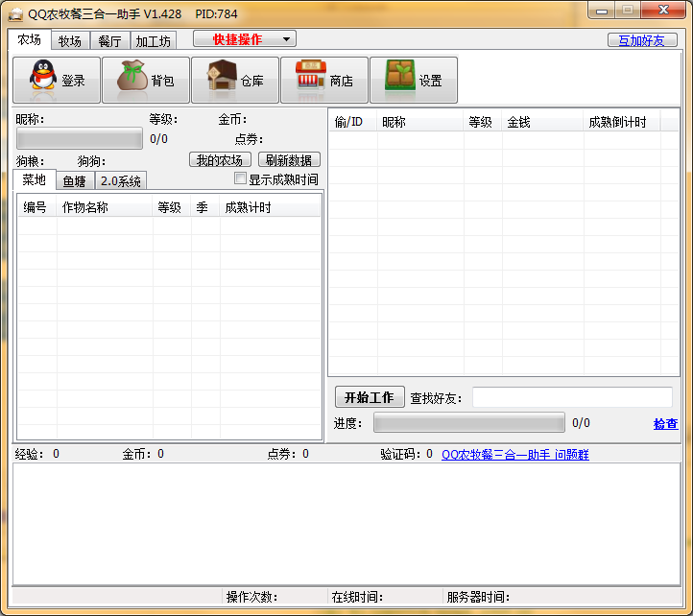This screenshot has height=616, width=693.
Task: Open the warehouse (仓库) house icon
Action: click(223, 80)
